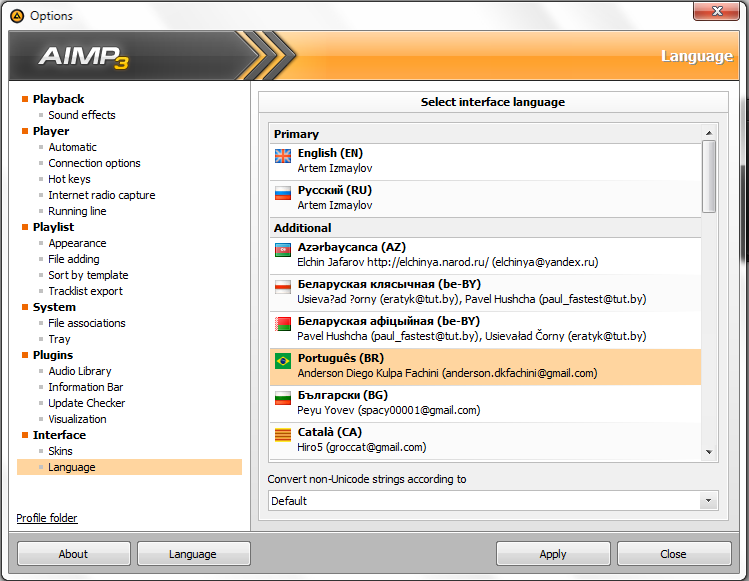Select Português (BR) language entry
This screenshot has width=749, height=581.
[x=486, y=367]
